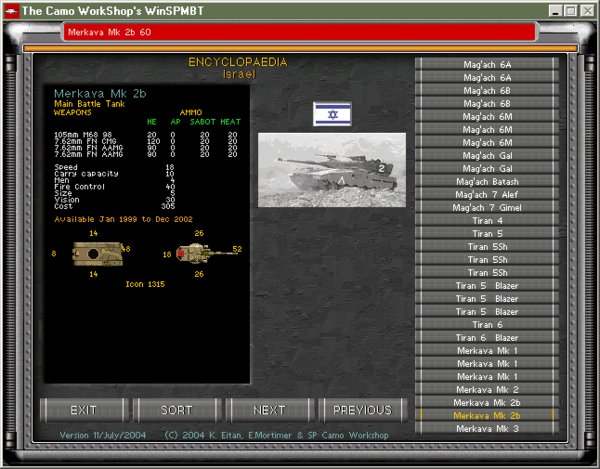Select the Merkava Mk 2 entry
The image size is (600, 469).
click(x=487, y=389)
